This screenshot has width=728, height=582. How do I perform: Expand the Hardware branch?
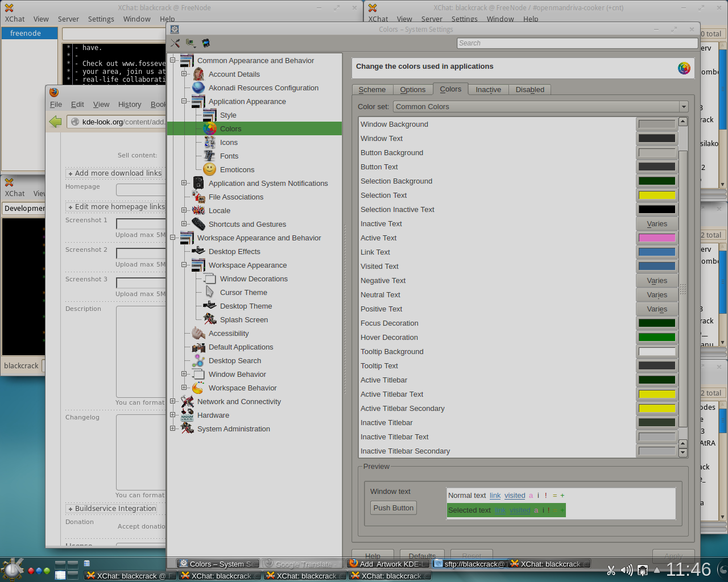click(172, 415)
